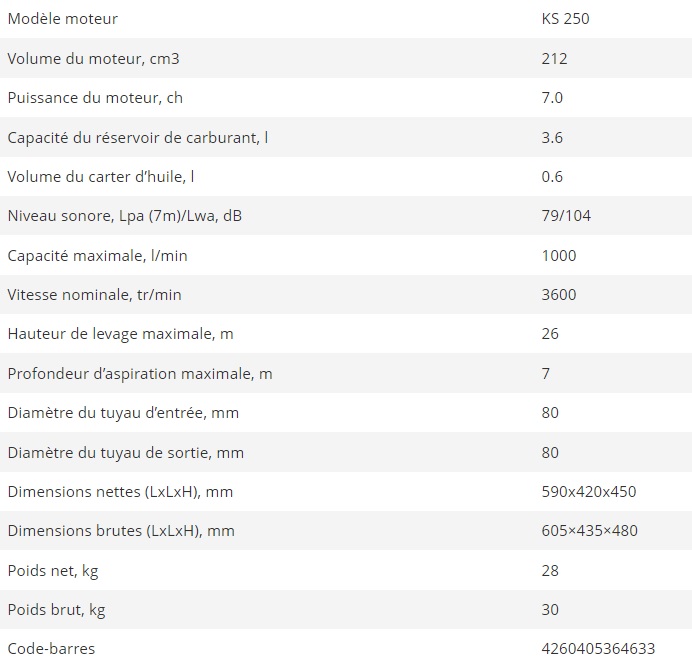
Task: Select the "Poids brut, kg" label
Action: pyautogui.click(x=59, y=609)
